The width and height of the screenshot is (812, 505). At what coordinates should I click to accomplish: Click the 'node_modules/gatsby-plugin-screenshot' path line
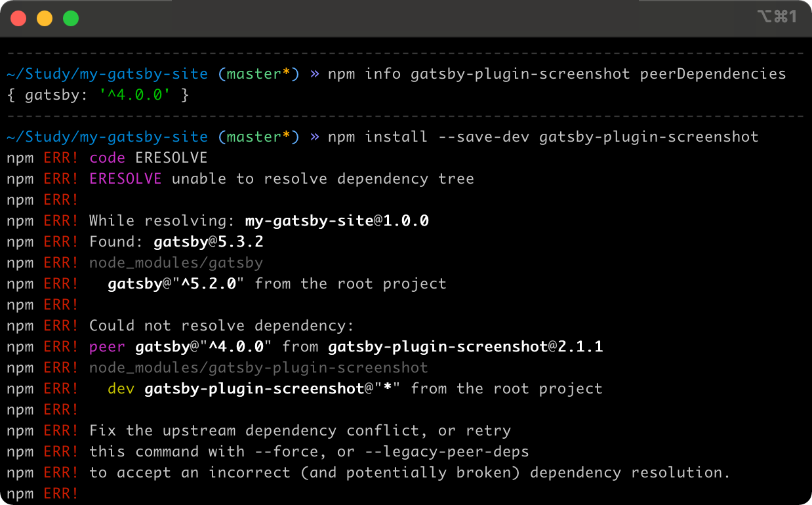pos(258,368)
